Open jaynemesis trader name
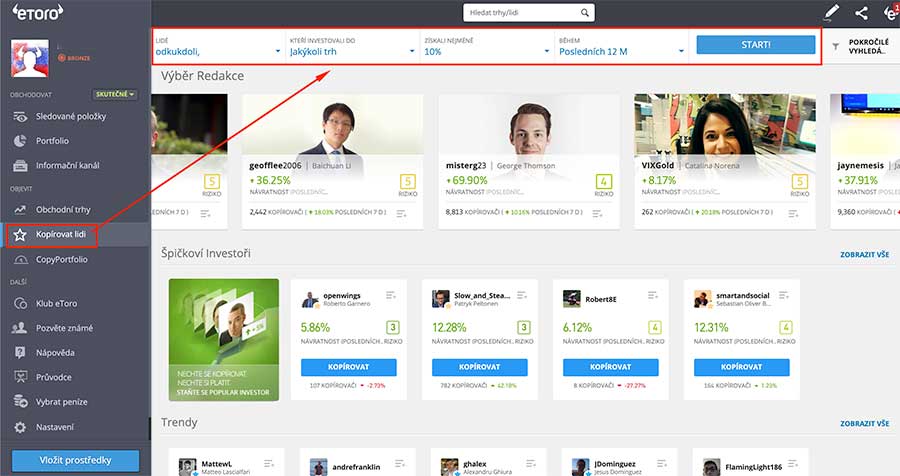900x476 pixels. pos(860,165)
